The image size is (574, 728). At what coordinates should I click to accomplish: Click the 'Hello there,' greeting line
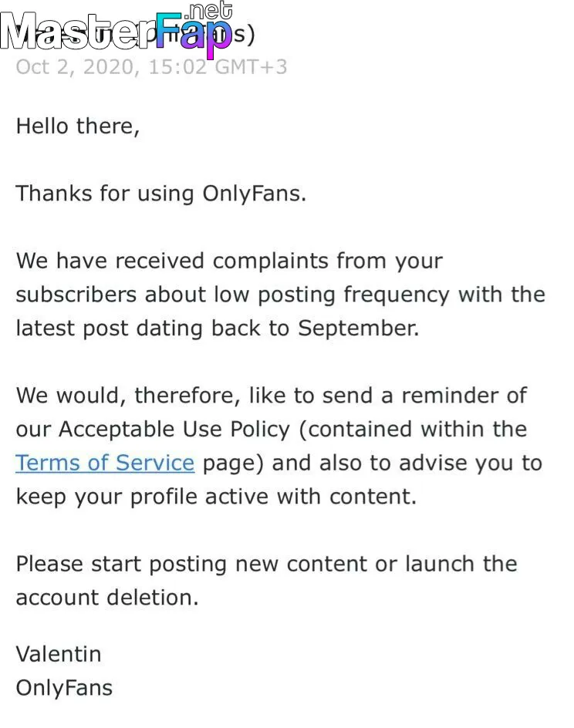[78, 126]
